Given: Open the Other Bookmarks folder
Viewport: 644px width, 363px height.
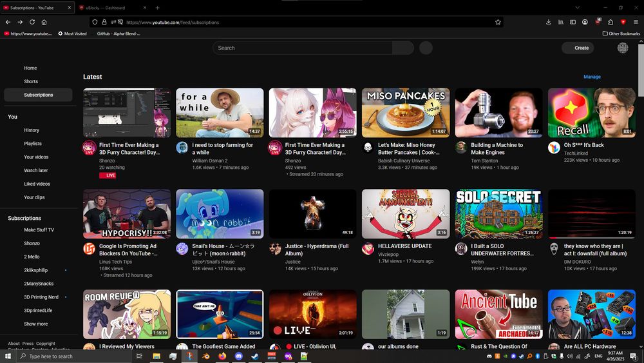Looking at the screenshot, I should click(621, 34).
